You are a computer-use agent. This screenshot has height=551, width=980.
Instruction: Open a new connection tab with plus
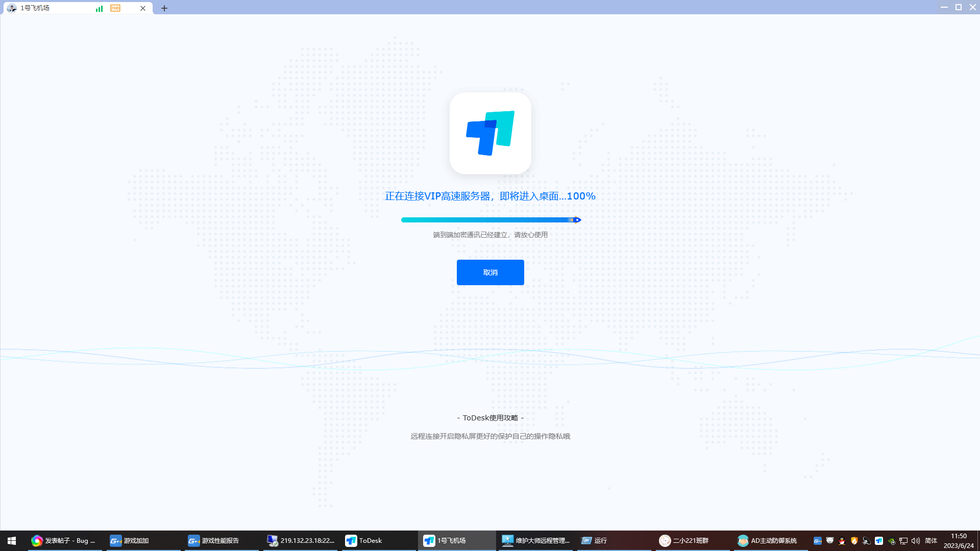pyautogui.click(x=164, y=8)
